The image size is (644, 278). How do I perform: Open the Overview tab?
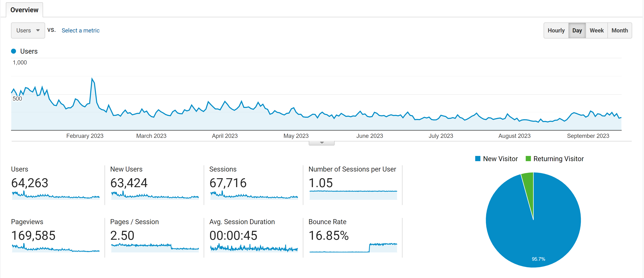click(x=24, y=10)
